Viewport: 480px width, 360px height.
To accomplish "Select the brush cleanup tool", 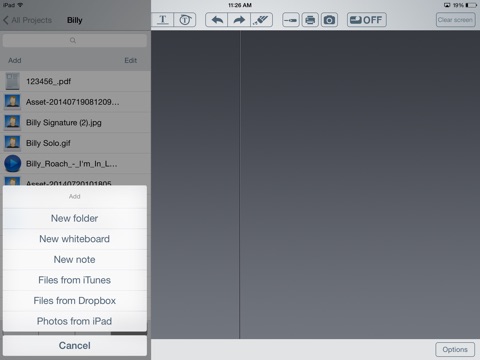I will pos(261,20).
